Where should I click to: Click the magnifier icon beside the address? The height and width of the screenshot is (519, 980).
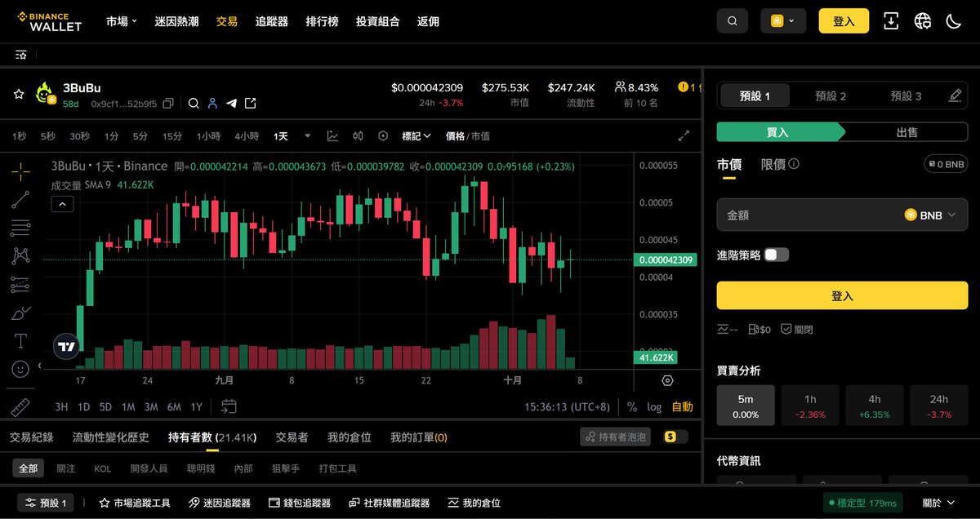pyautogui.click(x=194, y=104)
